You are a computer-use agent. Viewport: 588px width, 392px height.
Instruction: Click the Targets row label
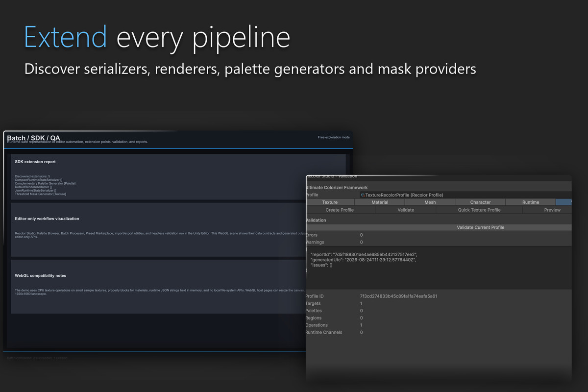[313, 304]
